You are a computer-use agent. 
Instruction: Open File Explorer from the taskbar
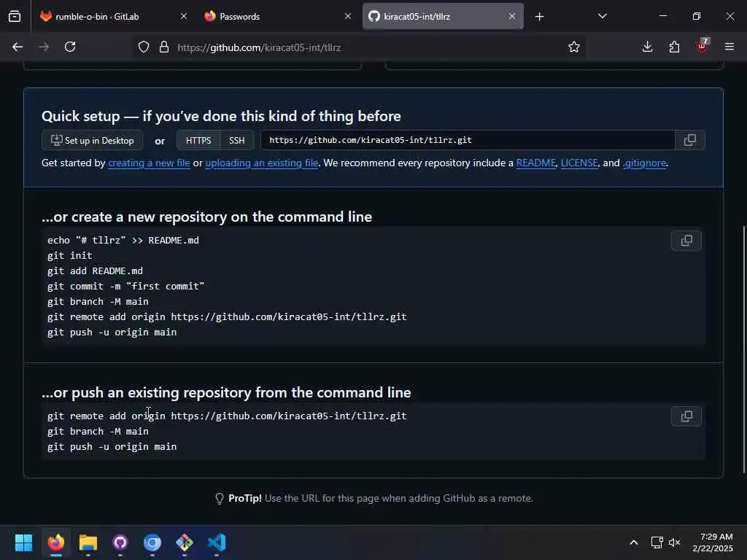[88, 542]
